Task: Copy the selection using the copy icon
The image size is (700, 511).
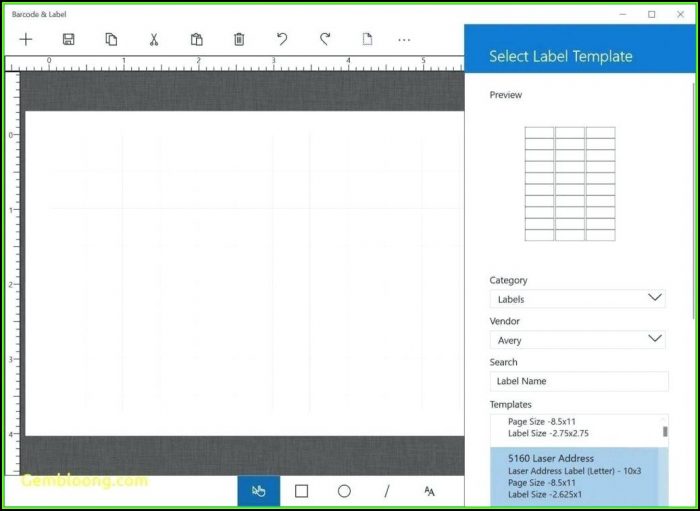Action: point(111,39)
